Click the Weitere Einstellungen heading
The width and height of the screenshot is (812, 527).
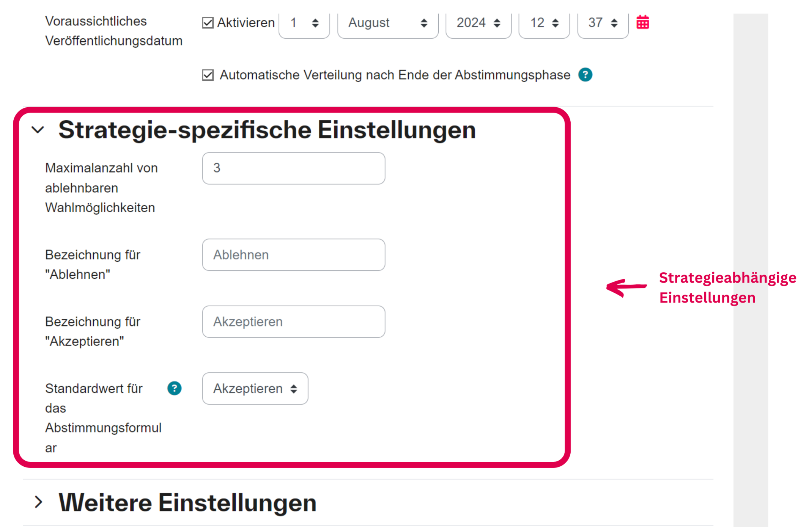tap(187, 503)
